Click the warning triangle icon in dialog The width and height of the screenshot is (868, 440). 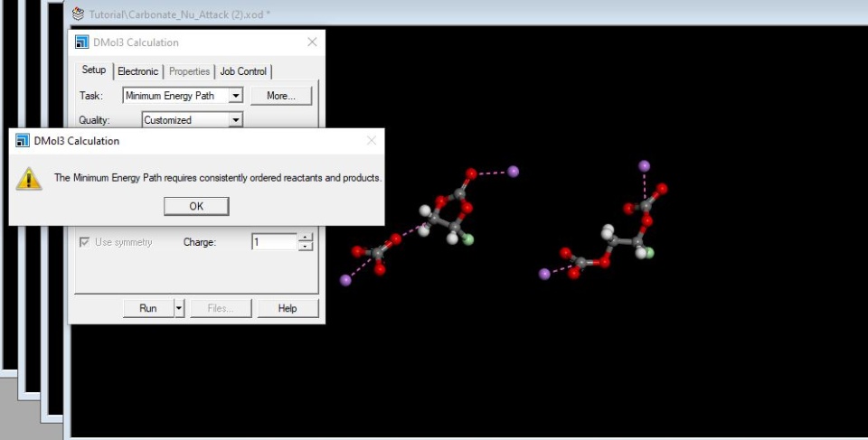(28, 179)
